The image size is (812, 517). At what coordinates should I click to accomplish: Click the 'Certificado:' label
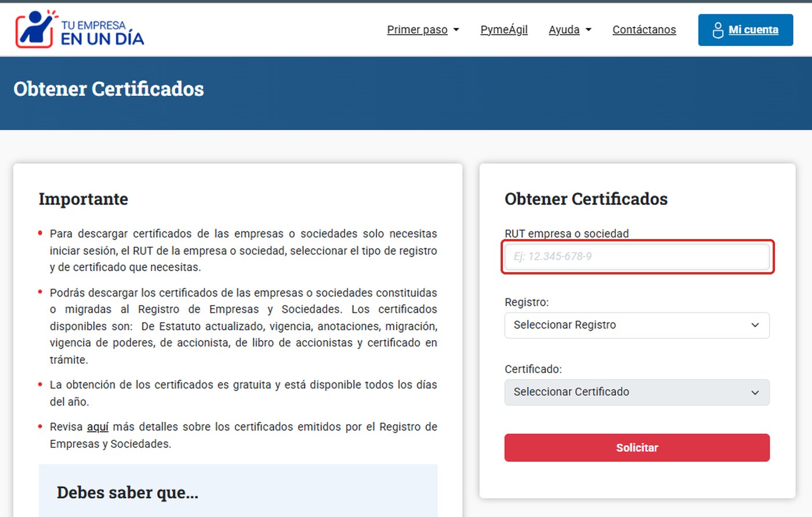point(533,369)
